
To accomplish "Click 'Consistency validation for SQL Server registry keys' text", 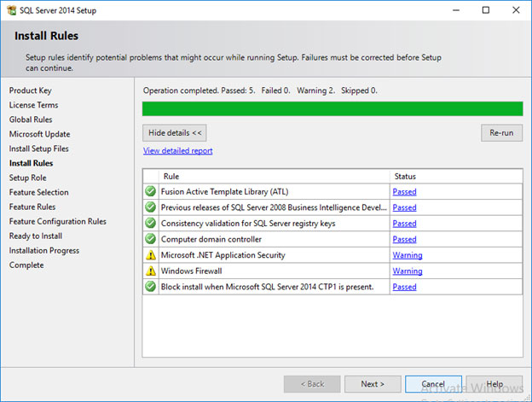I will click(248, 224).
